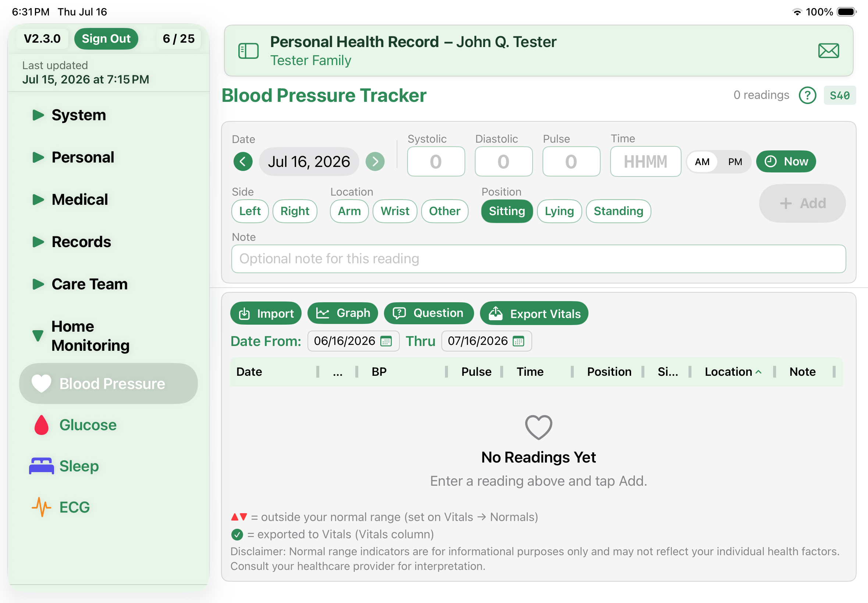This screenshot has height=603, width=868.
Task: Select Lying position
Action: [x=559, y=211]
